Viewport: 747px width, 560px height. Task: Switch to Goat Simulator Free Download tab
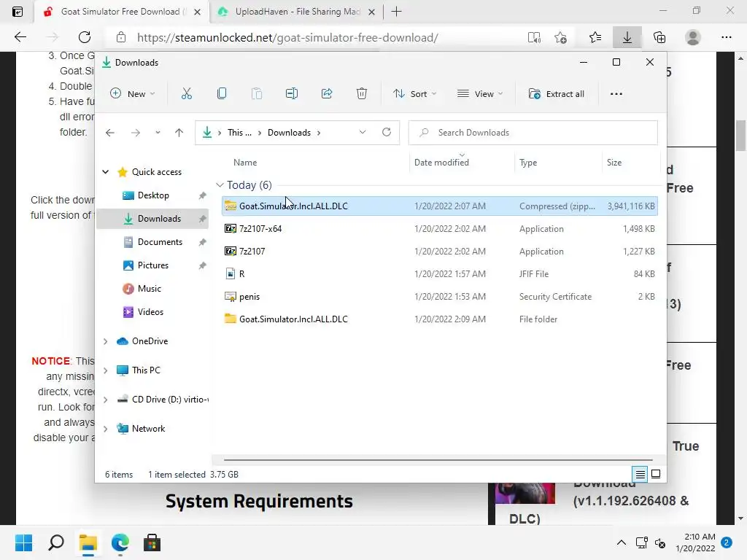[120, 12]
